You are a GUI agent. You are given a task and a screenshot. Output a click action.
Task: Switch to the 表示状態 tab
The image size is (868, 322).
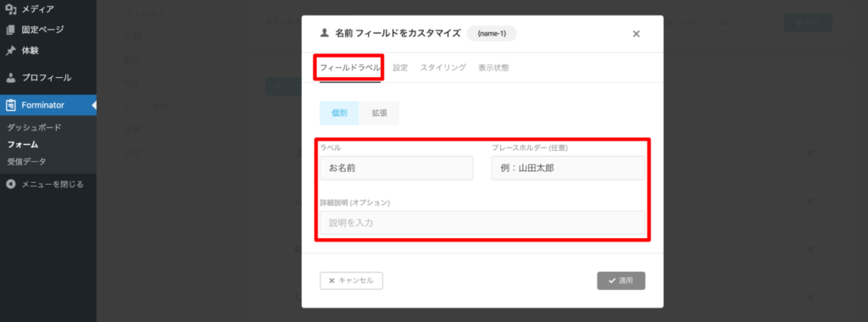point(494,68)
